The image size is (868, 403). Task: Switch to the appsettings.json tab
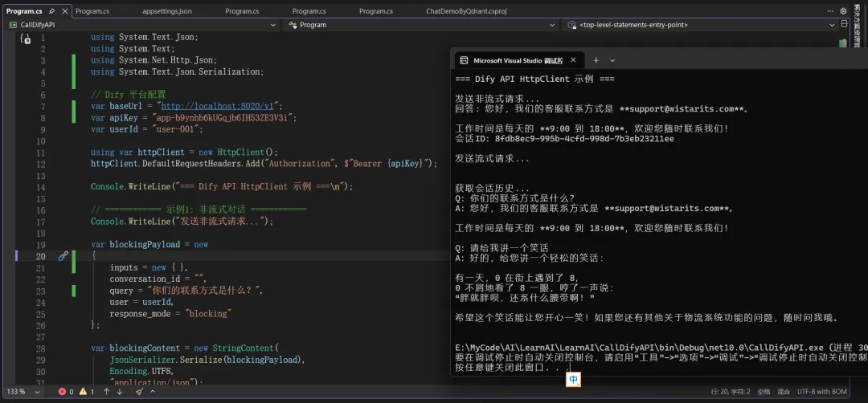(166, 11)
